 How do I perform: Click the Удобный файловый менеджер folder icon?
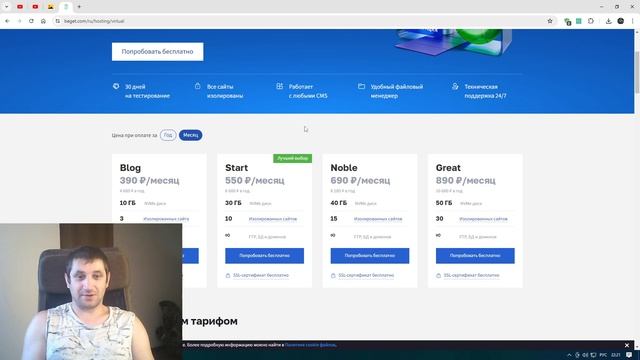point(362,86)
